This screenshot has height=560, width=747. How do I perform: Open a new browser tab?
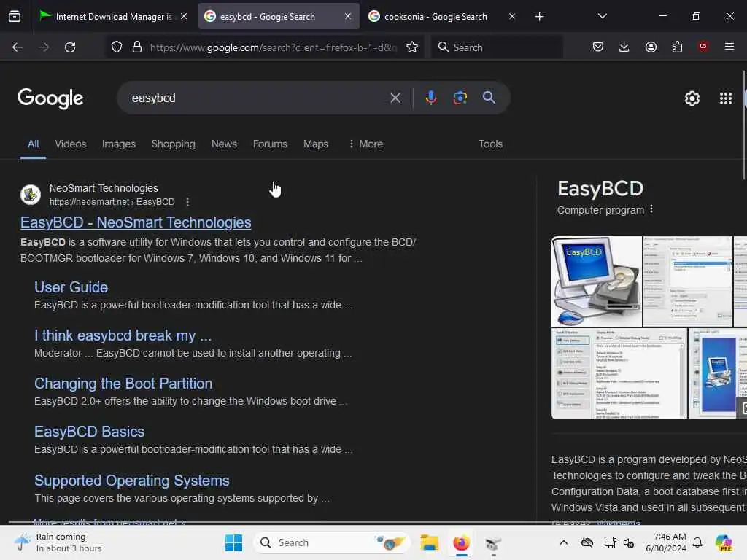coord(539,17)
